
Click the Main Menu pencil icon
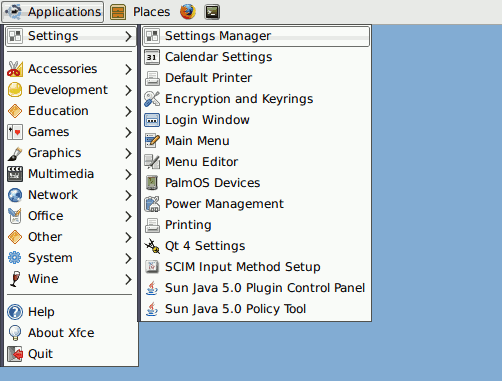(x=152, y=141)
